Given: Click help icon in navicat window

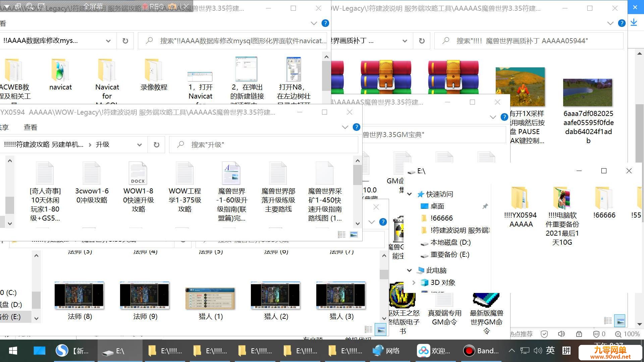Looking at the screenshot, I should coord(325,23).
